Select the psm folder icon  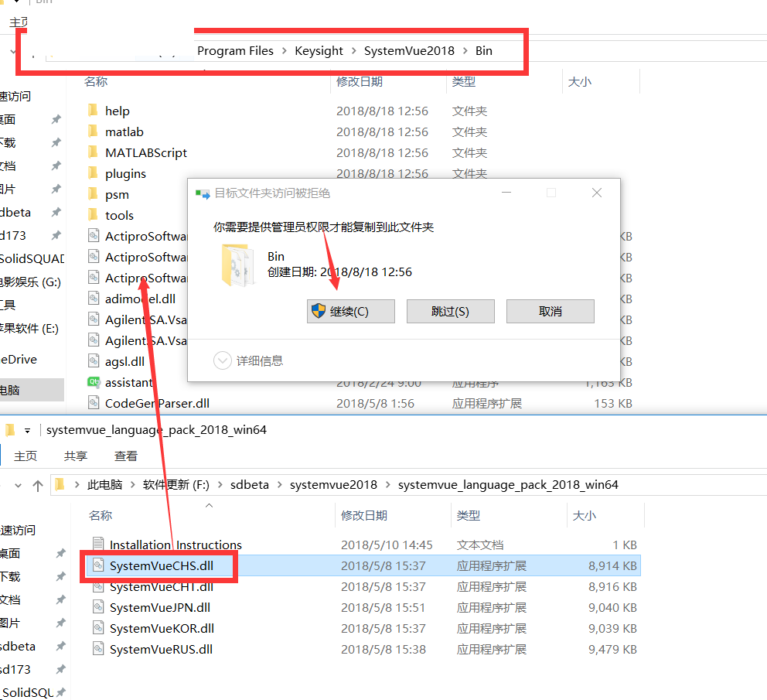coord(93,194)
